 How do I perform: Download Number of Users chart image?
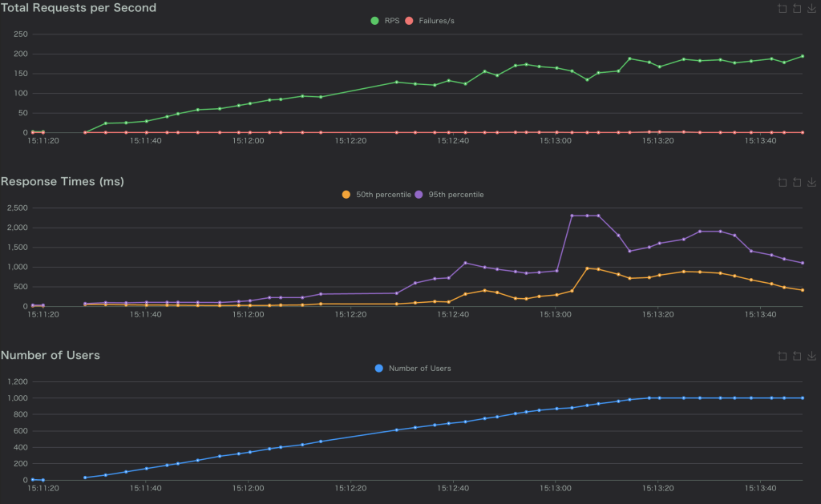(811, 356)
